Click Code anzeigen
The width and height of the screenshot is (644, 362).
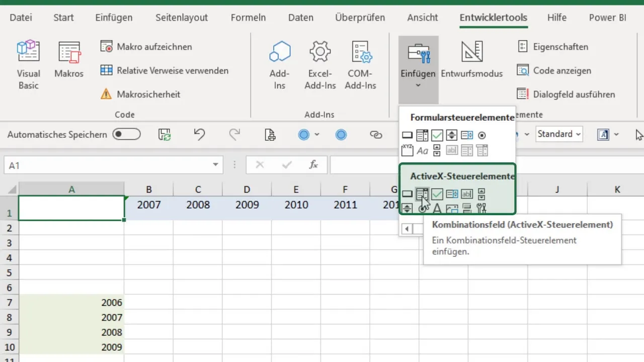pyautogui.click(x=554, y=70)
